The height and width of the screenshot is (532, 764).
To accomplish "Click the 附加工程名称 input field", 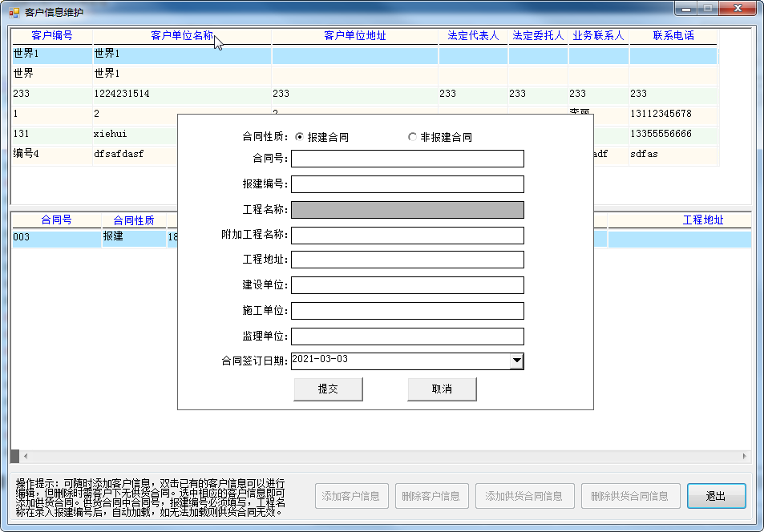I will click(x=407, y=236).
